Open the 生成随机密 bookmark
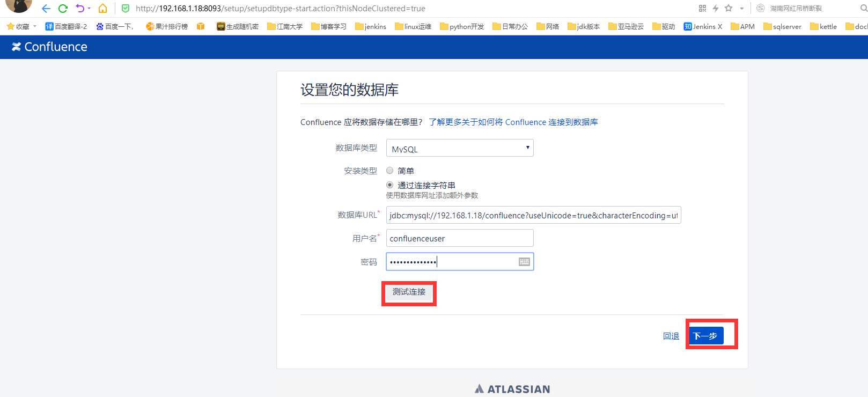The width and height of the screenshot is (868, 397). pyautogui.click(x=238, y=26)
